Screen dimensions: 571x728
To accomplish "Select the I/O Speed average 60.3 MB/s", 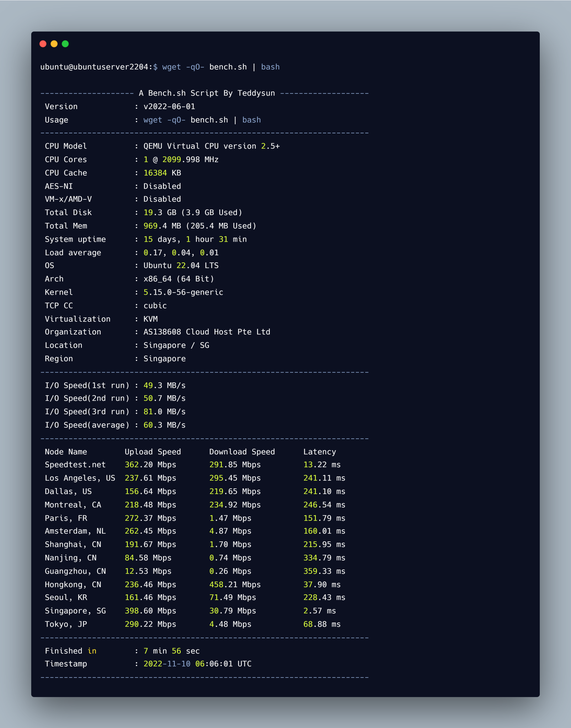I will point(164,425).
